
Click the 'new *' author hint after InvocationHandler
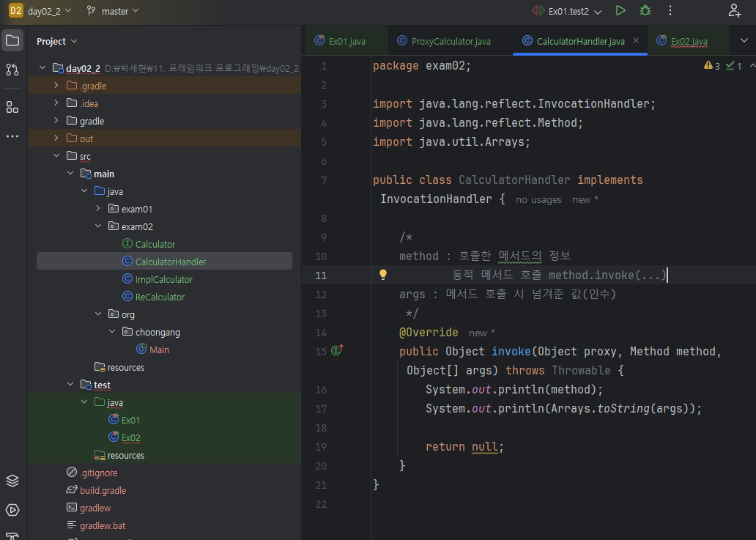tap(585, 199)
